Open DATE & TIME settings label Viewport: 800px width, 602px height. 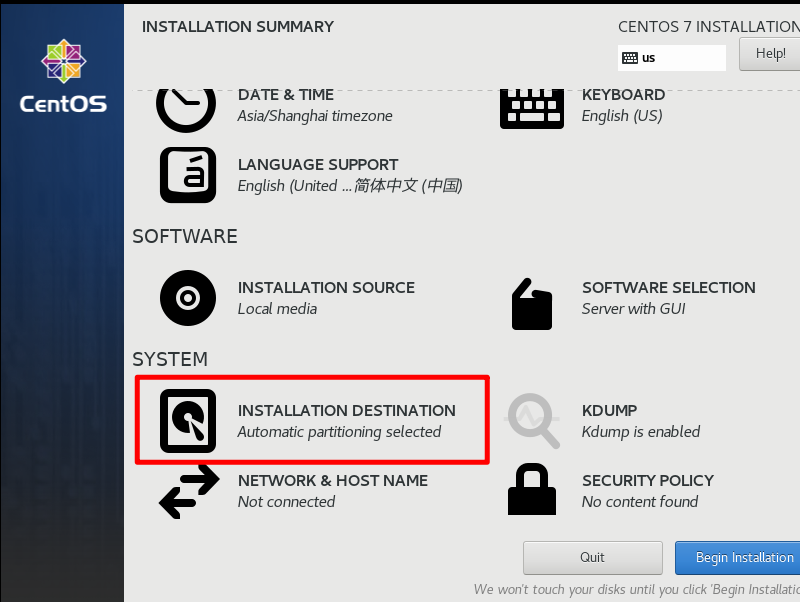tap(286, 95)
